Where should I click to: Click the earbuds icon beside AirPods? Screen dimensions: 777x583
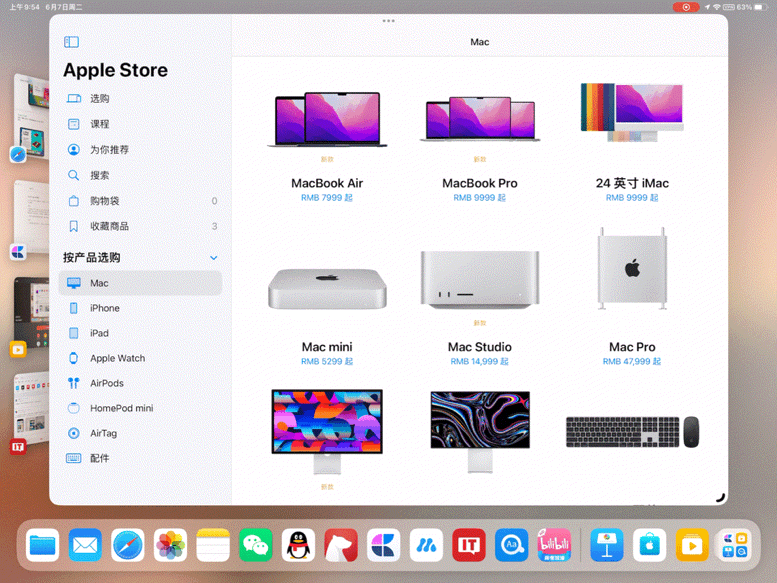click(73, 383)
